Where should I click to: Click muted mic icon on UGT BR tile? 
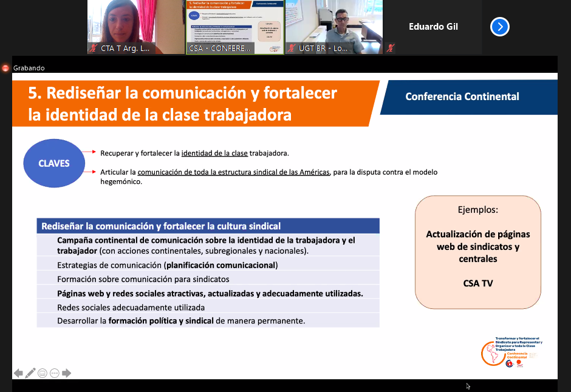click(292, 49)
